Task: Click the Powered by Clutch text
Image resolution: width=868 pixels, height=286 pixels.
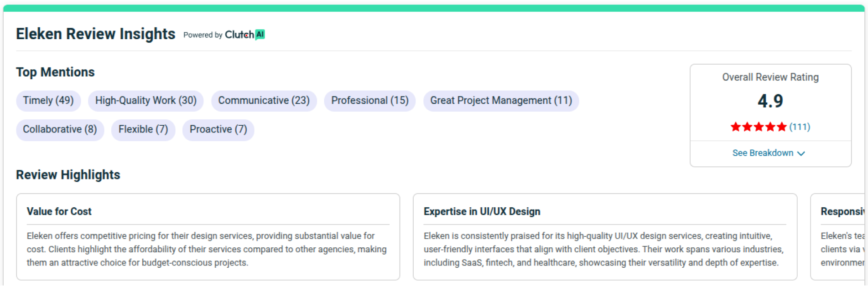Action: (218, 35)
